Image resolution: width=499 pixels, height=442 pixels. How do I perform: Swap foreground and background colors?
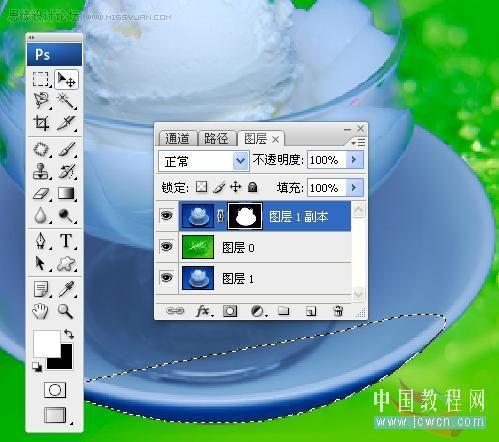(69, 334)
